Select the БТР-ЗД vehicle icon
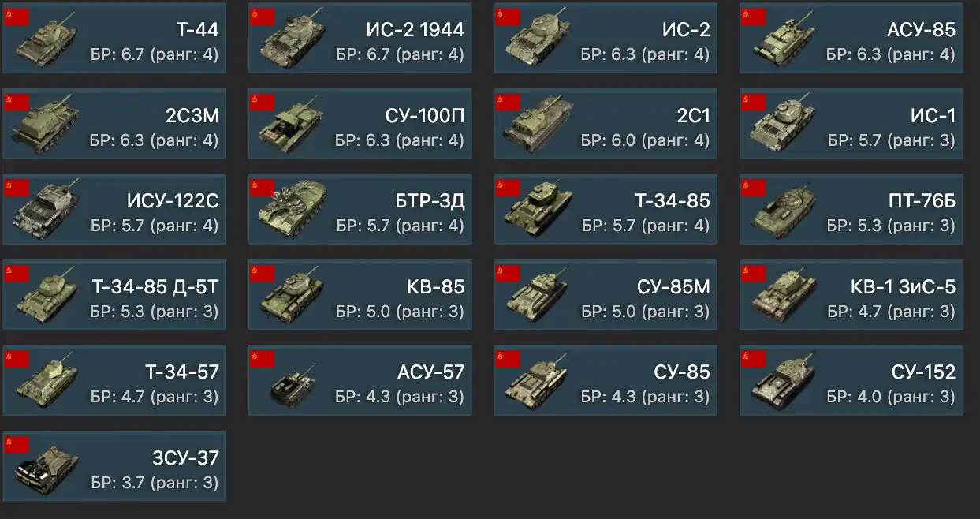 coord(293,209)
